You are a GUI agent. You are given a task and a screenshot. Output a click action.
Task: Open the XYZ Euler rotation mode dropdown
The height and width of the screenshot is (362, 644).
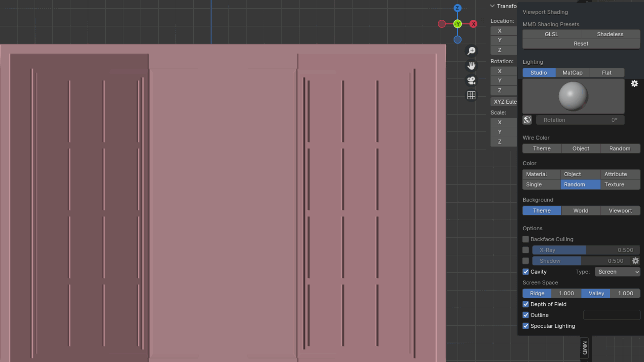504,102
